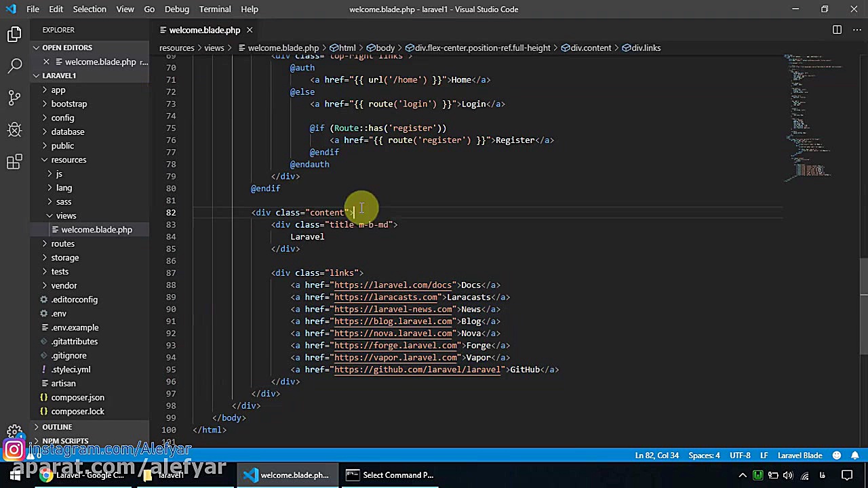Open the Selection menu
This screenshot has width=868, height=488.
90,9
